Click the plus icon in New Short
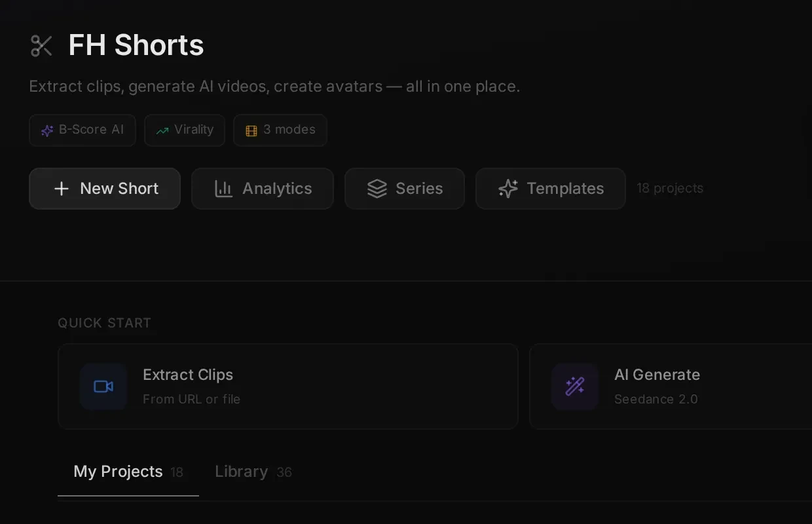Viewport: 812px width, 524px height. [62, 189]
